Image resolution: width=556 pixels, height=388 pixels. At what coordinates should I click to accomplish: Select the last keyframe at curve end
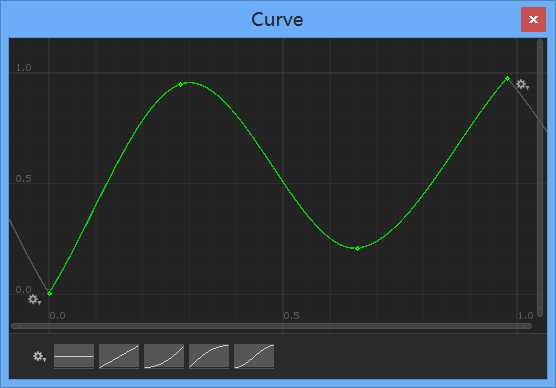(x=507, y=78)
